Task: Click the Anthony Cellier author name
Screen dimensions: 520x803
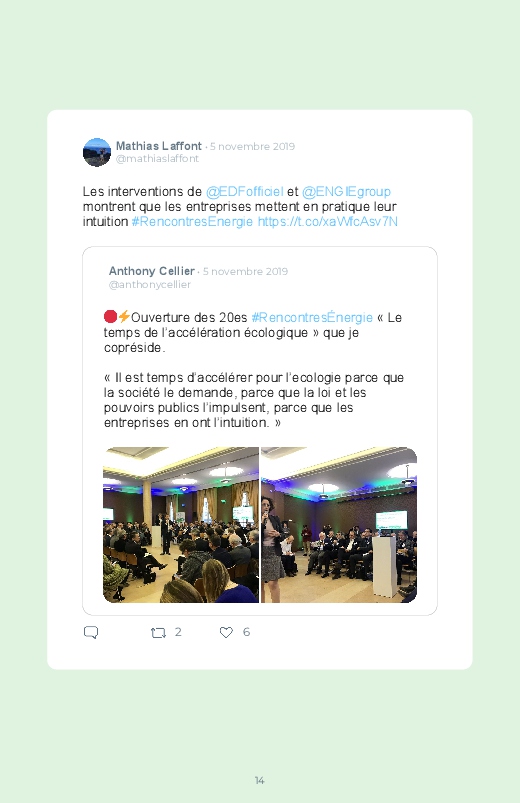Action: (x=152, y=271)
